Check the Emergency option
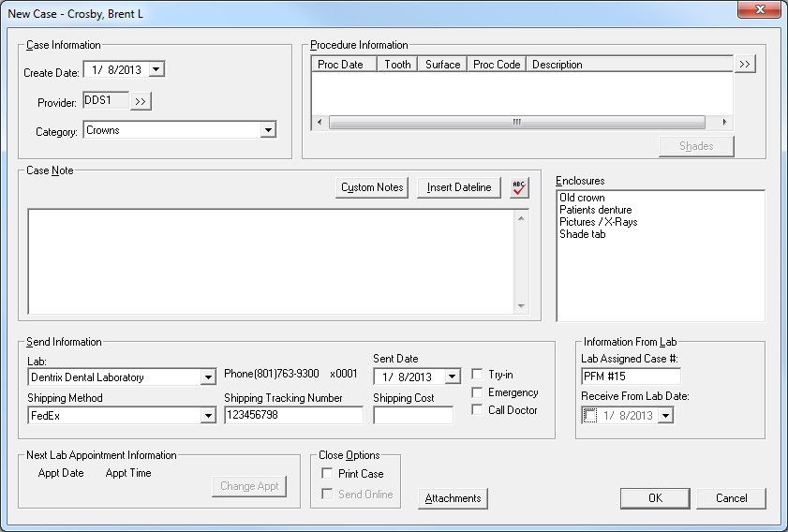 click(478, 392)
